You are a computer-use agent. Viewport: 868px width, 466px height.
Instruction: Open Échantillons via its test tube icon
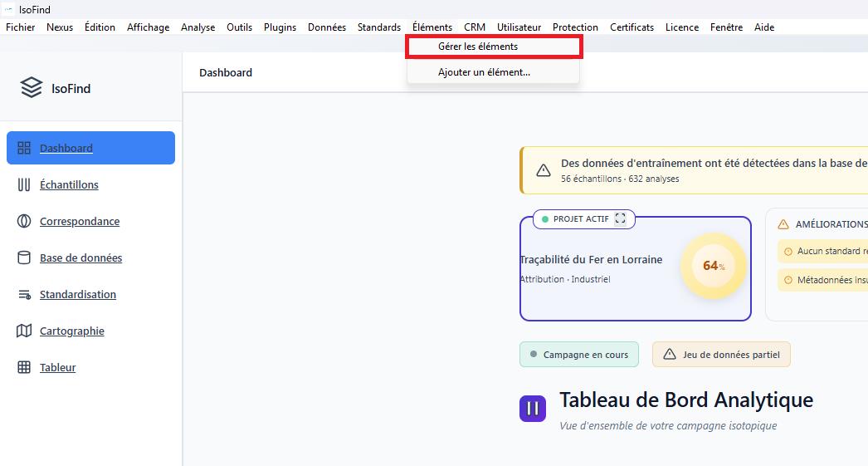pos(24,184)
